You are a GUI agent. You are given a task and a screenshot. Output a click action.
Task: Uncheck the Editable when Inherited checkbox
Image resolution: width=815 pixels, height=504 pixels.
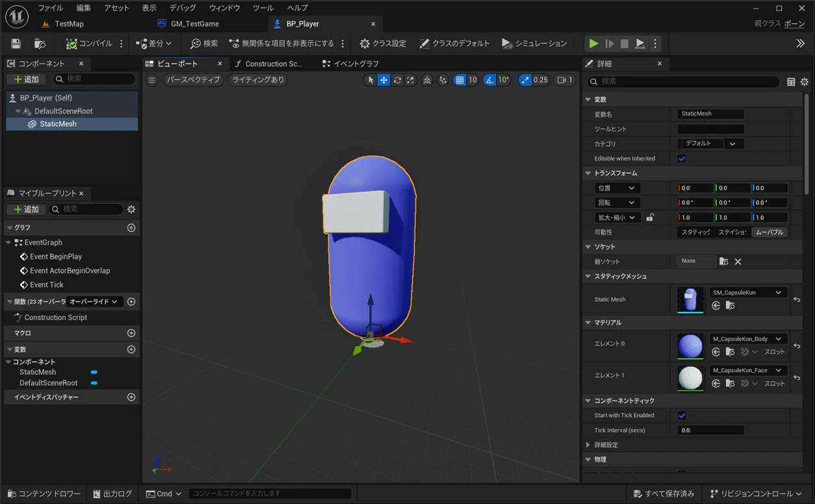[682, 158]
